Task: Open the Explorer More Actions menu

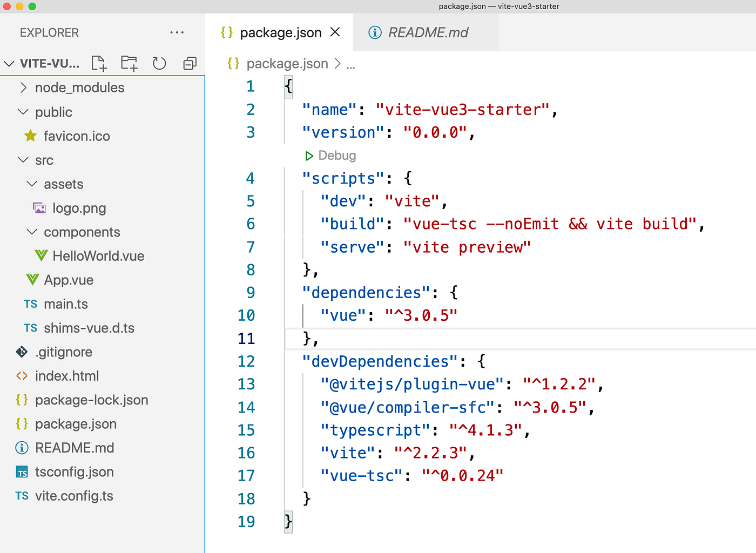Action: tap(177, 32)
